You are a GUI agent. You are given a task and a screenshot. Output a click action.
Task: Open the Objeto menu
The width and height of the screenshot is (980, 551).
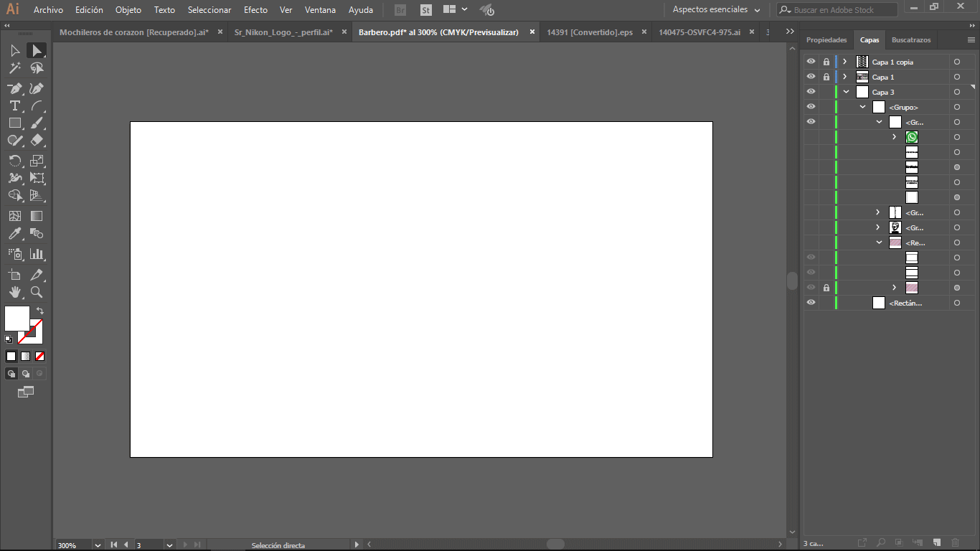point(128,10)
